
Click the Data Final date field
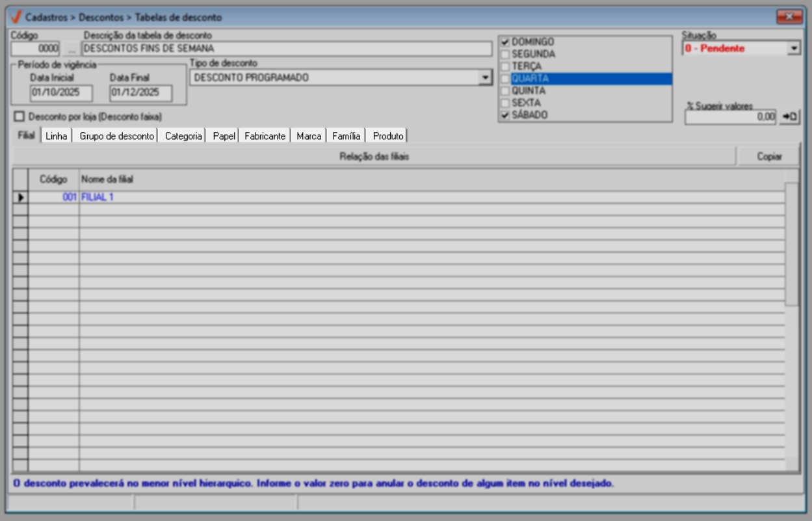140,93
